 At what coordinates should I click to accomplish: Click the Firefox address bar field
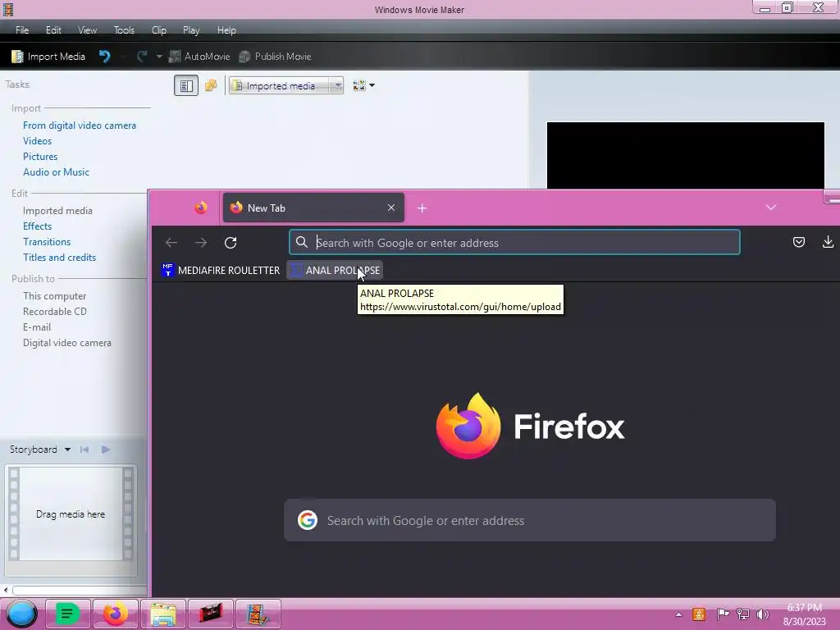[514, 242]
